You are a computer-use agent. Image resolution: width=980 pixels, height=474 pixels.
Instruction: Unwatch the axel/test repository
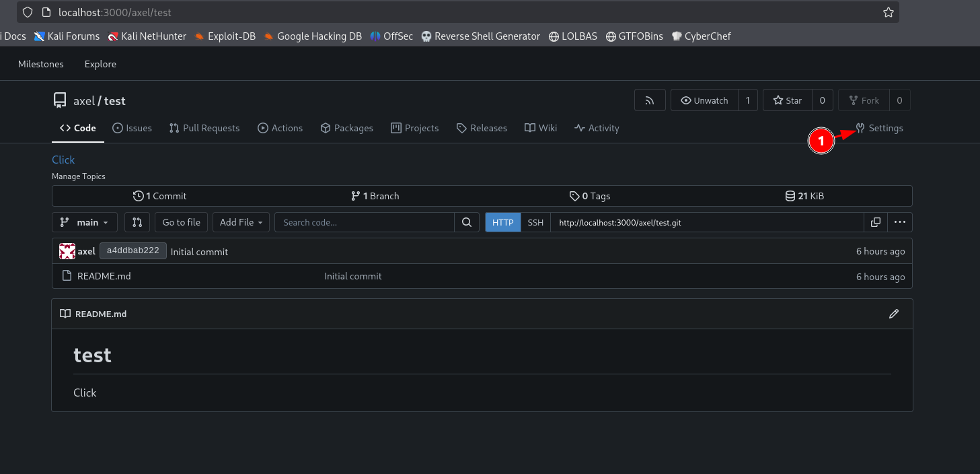click(704, 100)
